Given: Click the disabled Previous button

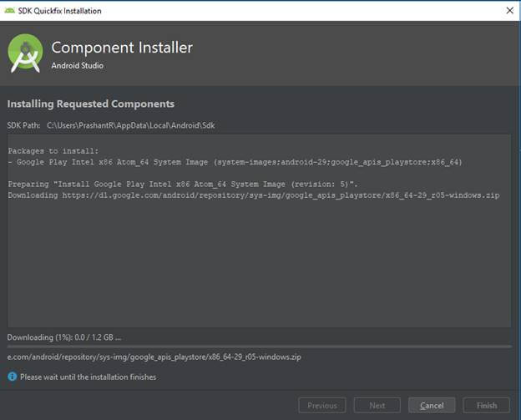Looking at the screenshot, I should [x=322, y=405].
